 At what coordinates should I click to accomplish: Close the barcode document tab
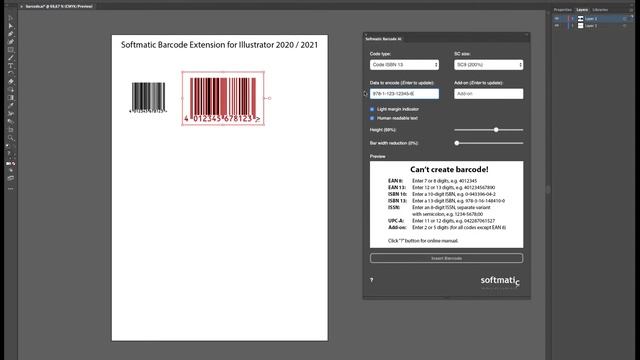tap(21, 7)
